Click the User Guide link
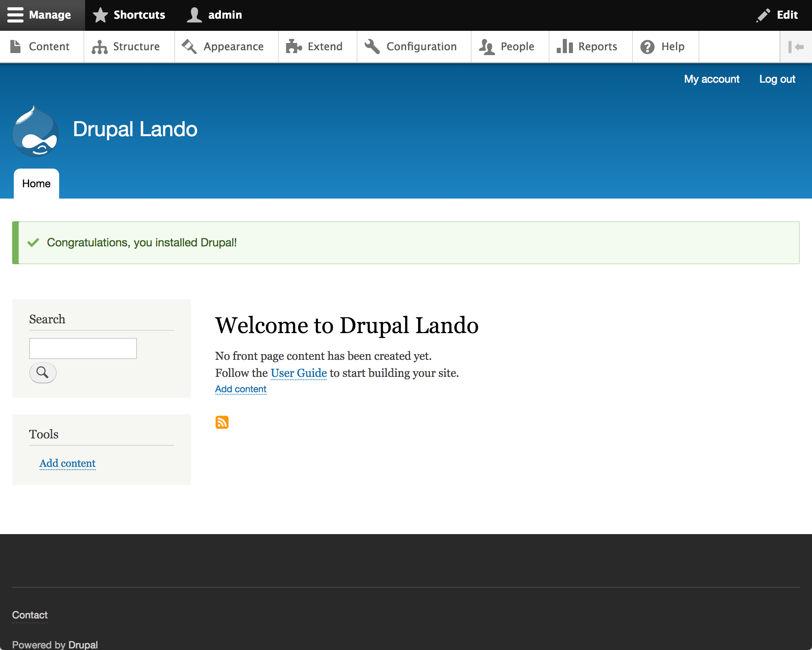This screenshot has width=812, height=650. pyautogui.click(x=299, y=373)
